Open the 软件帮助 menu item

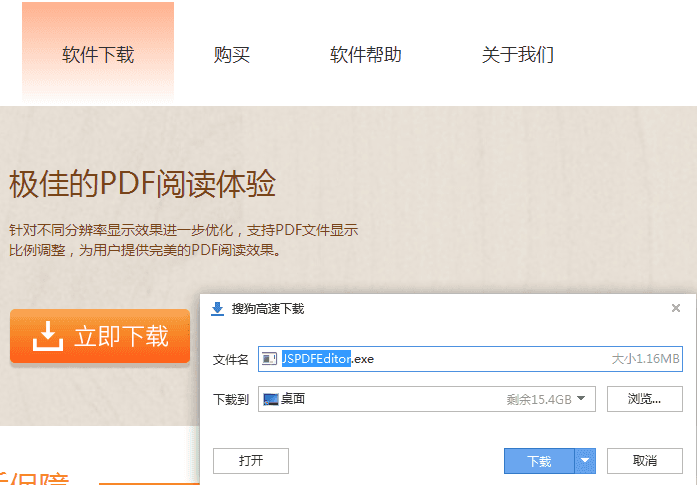[365, 55]
